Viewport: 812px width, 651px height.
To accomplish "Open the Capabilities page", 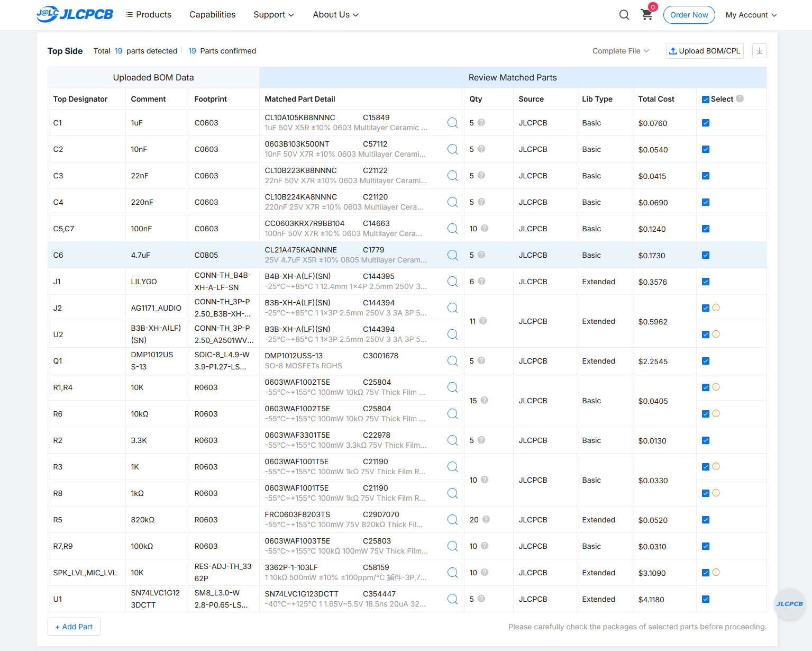I will (x=213, y=15).
